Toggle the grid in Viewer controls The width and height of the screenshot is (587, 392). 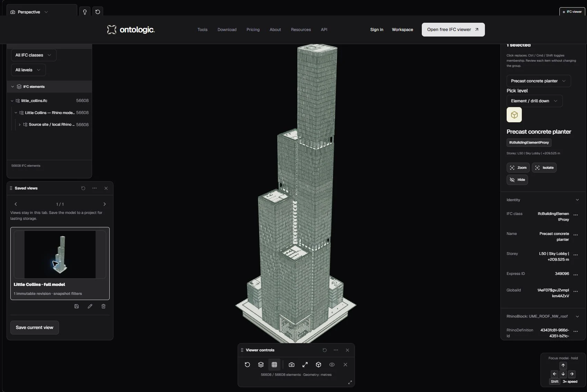point(274,364)
